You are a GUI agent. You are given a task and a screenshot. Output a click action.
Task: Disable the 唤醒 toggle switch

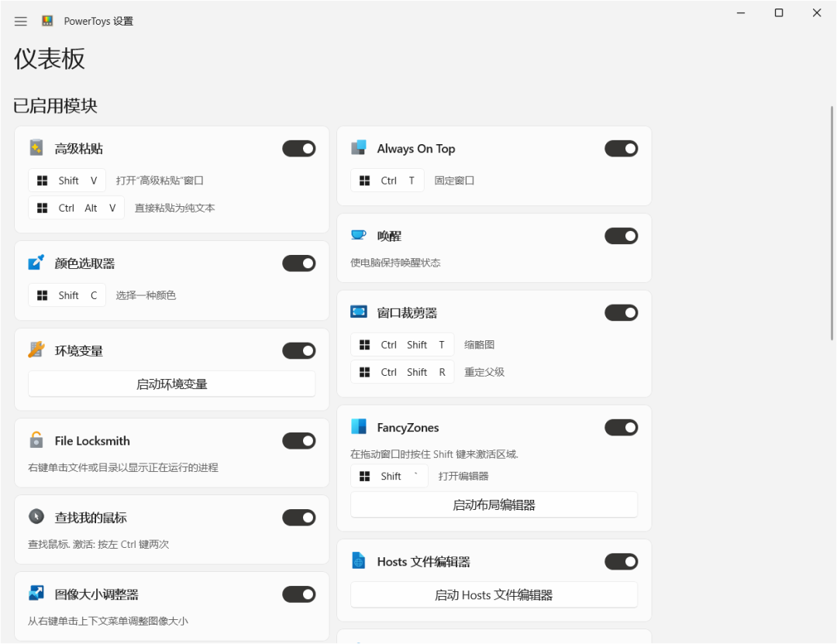pos(622,236)
